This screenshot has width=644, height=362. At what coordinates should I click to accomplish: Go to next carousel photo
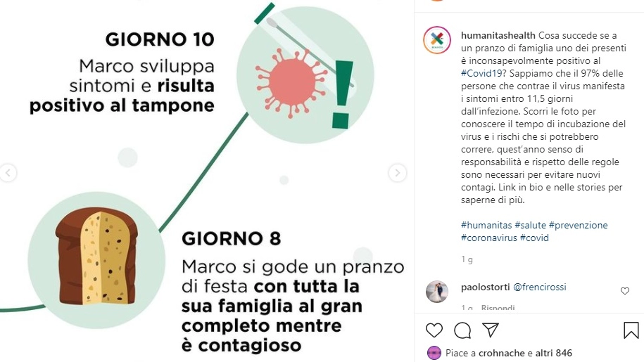click(x=397, y=173)
